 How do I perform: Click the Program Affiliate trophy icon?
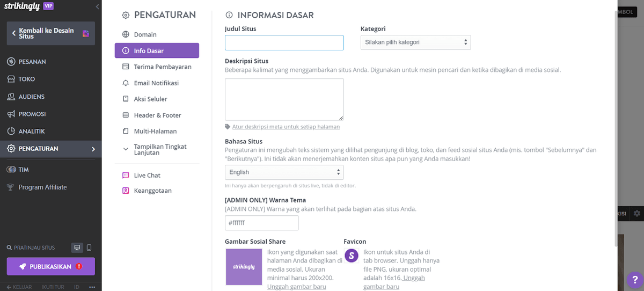coord(11,187)
